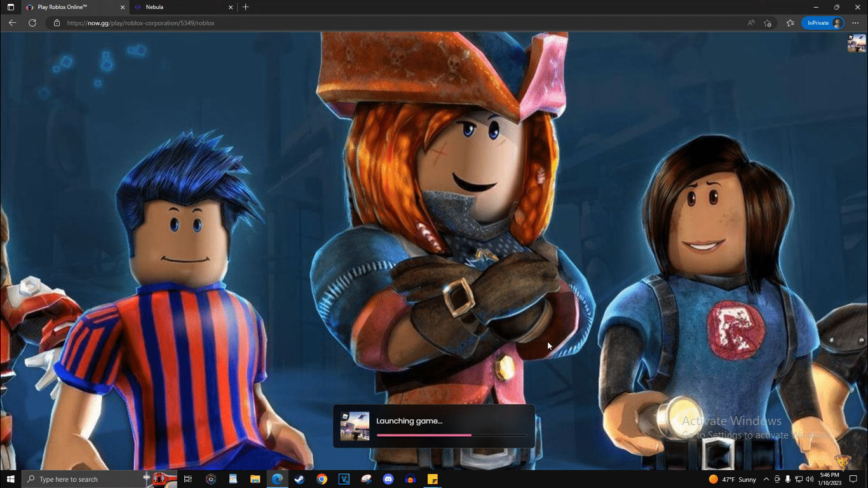Image resolution: width=868 pixels, height=488 pixels.
Task: Open the blue V app on the taskbar
Action: 344,479
